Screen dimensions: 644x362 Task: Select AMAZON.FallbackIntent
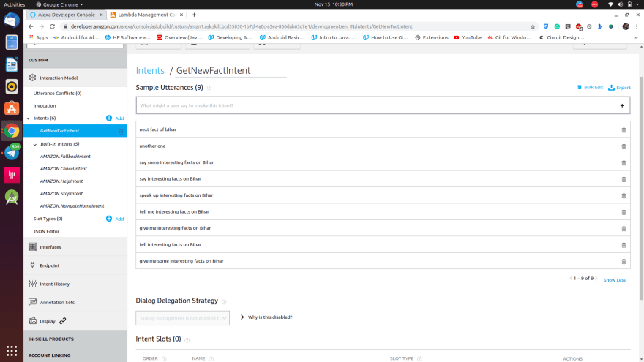click(65, 157)
